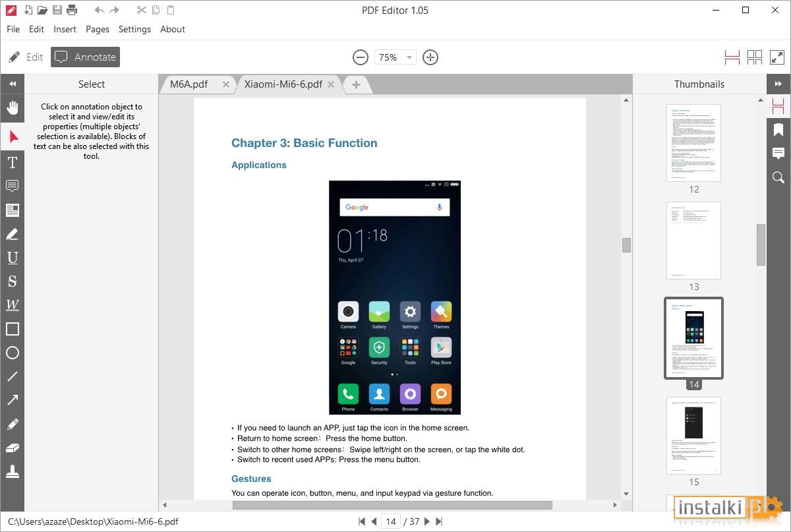Open the Settings menu
The height and width of the screenshot is (532, 791).
coord(134,29)
